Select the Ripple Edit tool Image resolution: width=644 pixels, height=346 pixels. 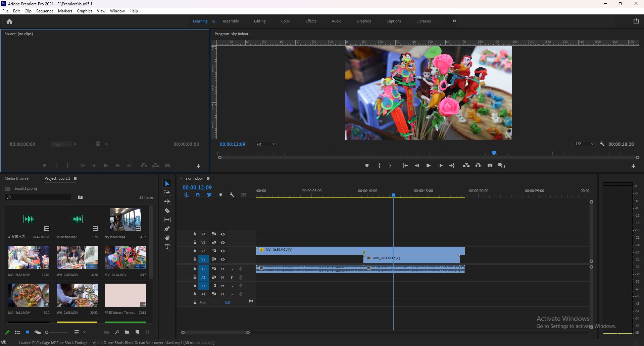[167, 201]
